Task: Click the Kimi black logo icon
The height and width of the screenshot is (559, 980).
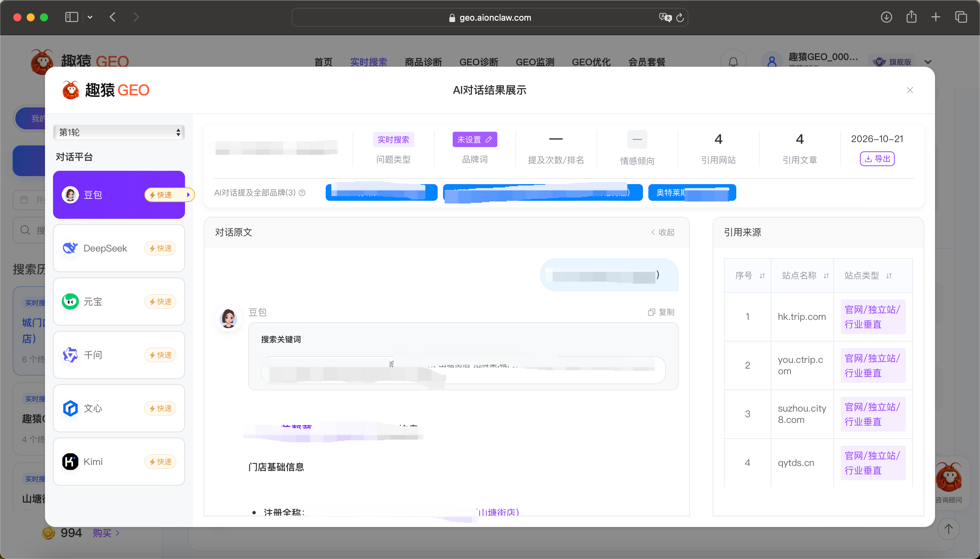Action: pos(70,462)
